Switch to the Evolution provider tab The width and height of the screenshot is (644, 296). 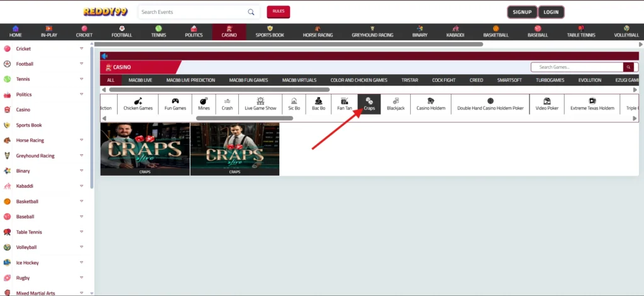(x=589, y=80)
